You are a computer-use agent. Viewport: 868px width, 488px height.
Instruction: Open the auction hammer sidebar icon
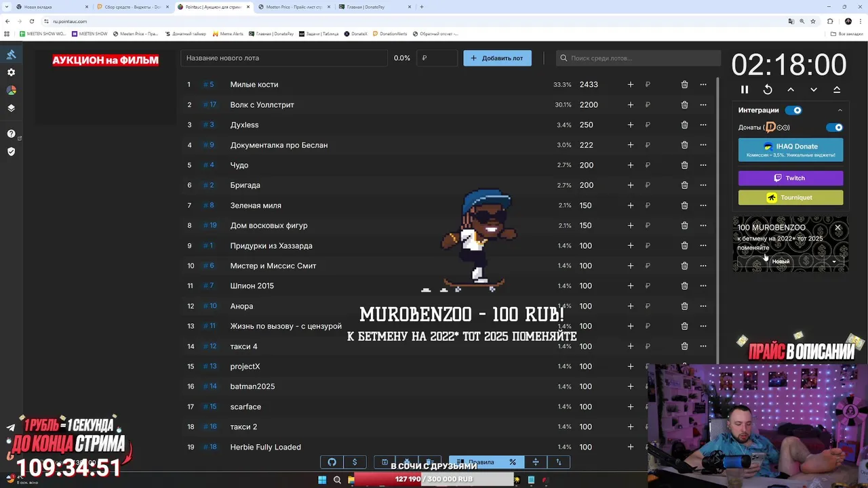(11, 54)
